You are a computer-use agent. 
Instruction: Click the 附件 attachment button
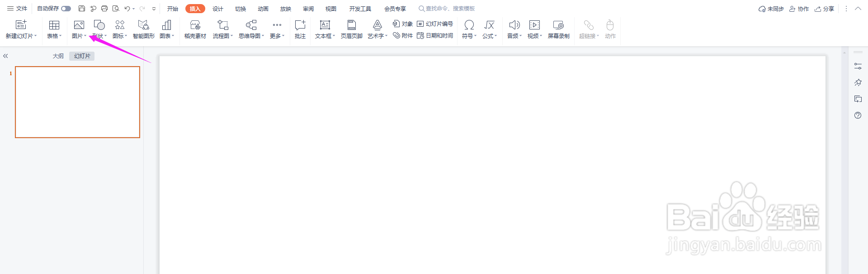402,36
